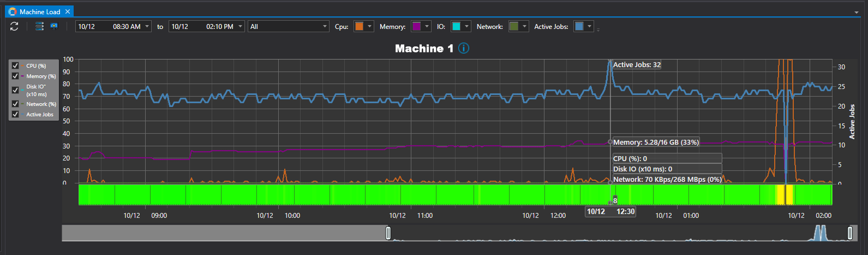This screenshot has height=255, width=868.
Task: Click the Machine Load tab icon
Action: pyautogui.click(x=13, y=11)
